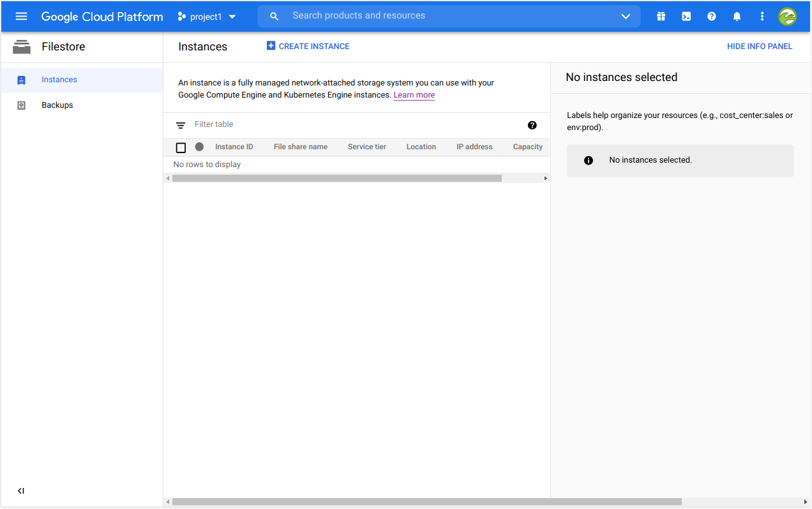Open notifications bell

point(737,17)
